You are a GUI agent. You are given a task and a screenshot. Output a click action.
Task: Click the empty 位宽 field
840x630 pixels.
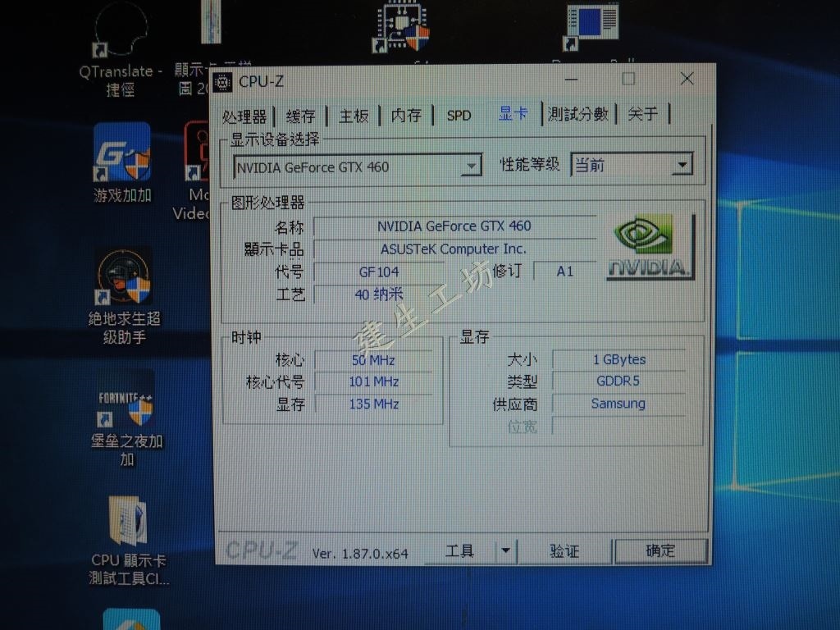(619, 427)
